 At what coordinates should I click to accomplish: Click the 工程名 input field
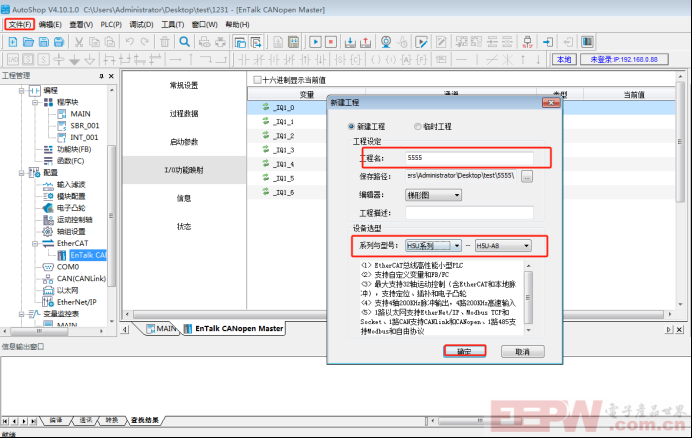(469, 158)
